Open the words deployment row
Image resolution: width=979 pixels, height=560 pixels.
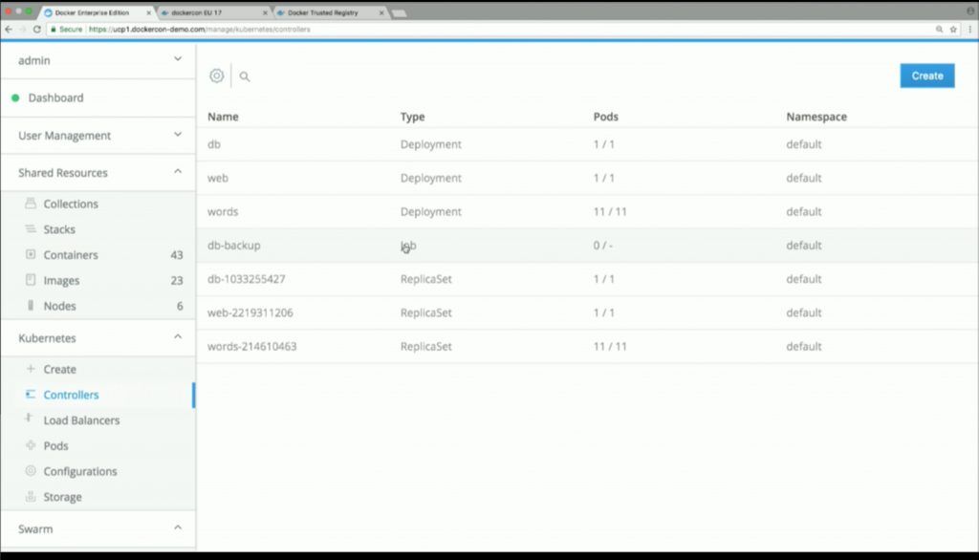click(x=587, y=211)
